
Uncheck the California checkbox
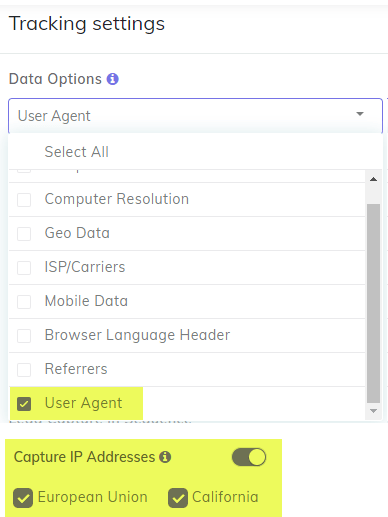pyautogui.click(x=178, y=498)
